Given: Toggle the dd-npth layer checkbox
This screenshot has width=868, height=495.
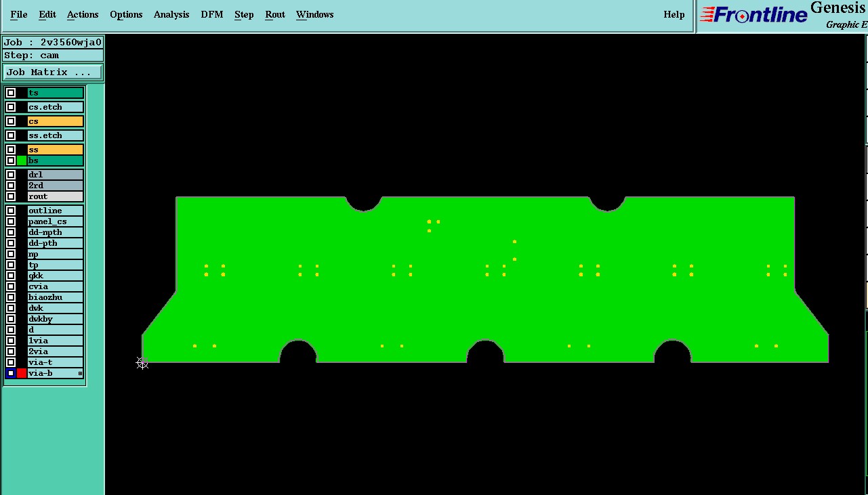Looking at the screenshot, I should 11,232.
